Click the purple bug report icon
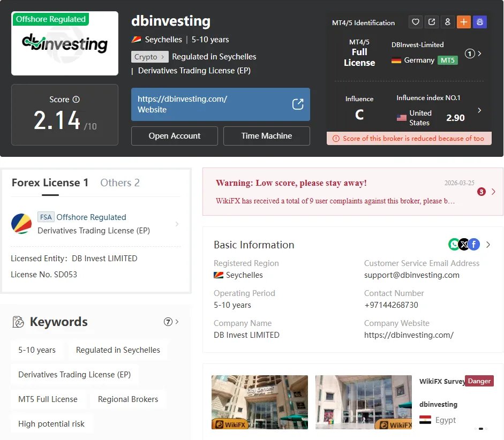 point(479,22)
